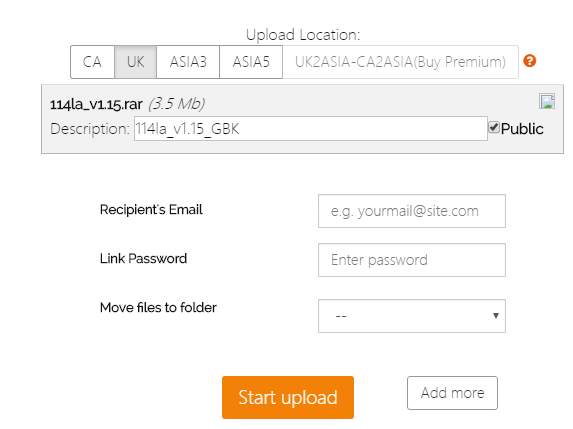The height and width of the screenshot is (429, 573).
Task: Focus the Description text field
Action: tap(311, 129)
